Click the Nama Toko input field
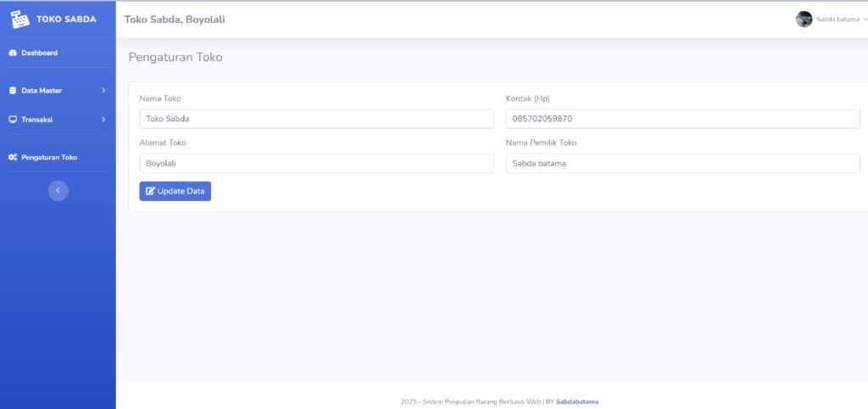Image resolution: width=868 pixels, height=409 pixels. (x=316, y=119)
